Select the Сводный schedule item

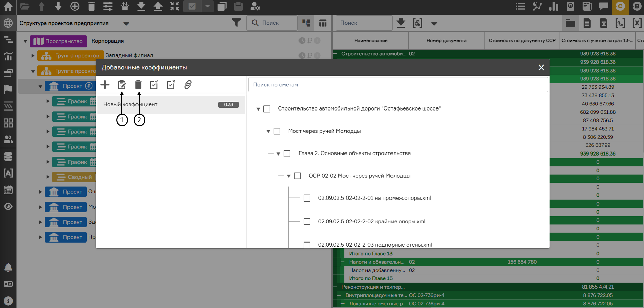point(74,177)
